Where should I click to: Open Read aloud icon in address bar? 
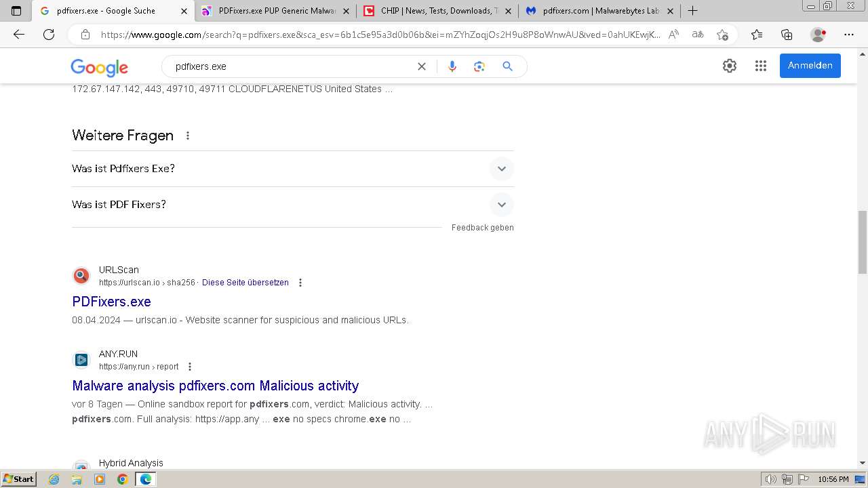coord(673,35)
